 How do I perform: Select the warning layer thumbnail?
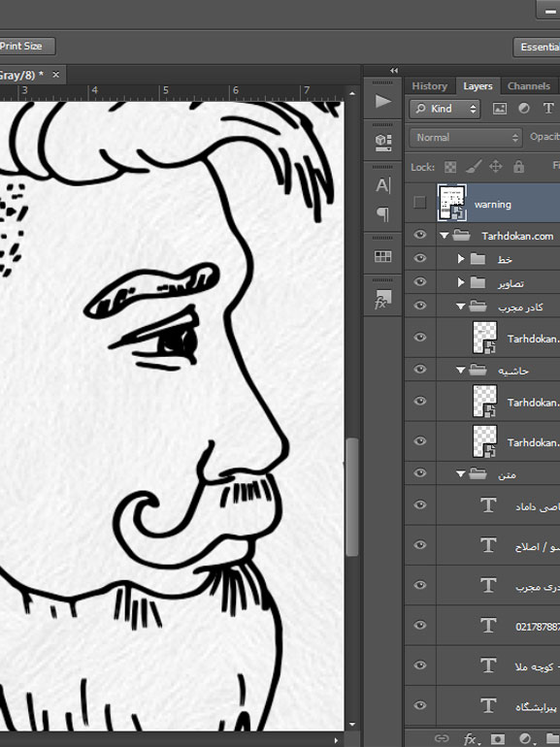(x=452, y=203)
